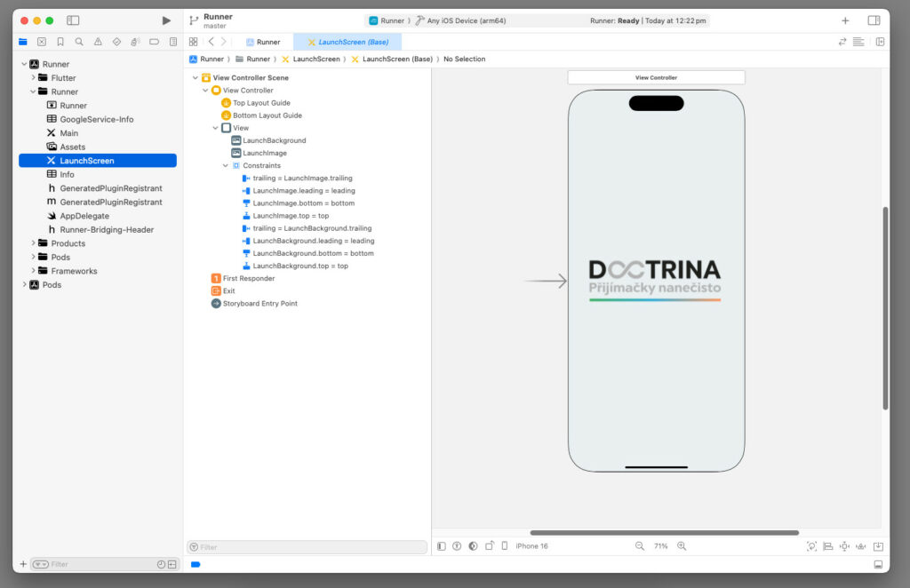The height and width of the screenshot is (588, 910).
Task: Toggle the inspectors panel
Action: click(874, 21)
